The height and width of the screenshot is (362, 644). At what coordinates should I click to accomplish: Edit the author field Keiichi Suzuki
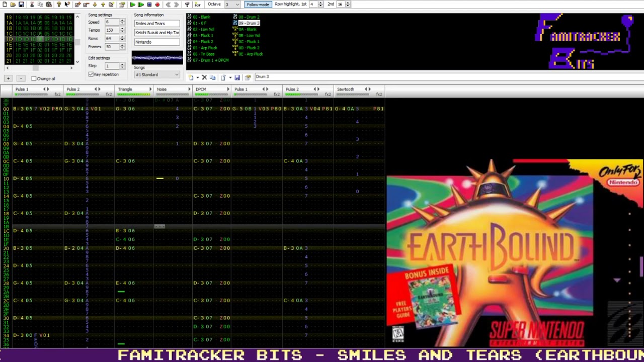156,33
